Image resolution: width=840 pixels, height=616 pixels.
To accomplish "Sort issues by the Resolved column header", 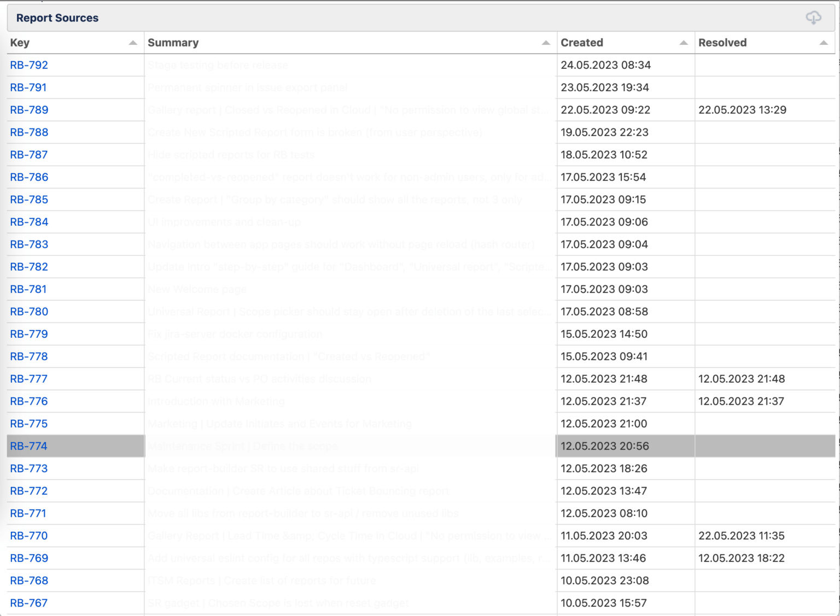I will tap(722, 43).
